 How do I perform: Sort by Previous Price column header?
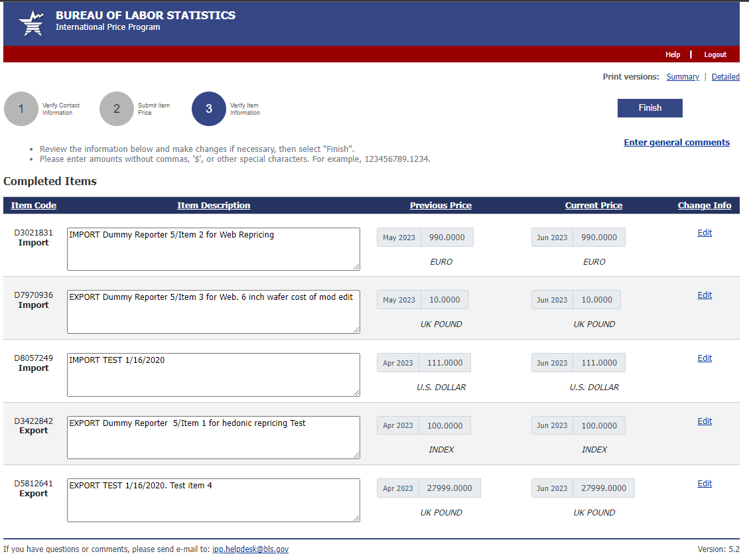tap(441, 206)
